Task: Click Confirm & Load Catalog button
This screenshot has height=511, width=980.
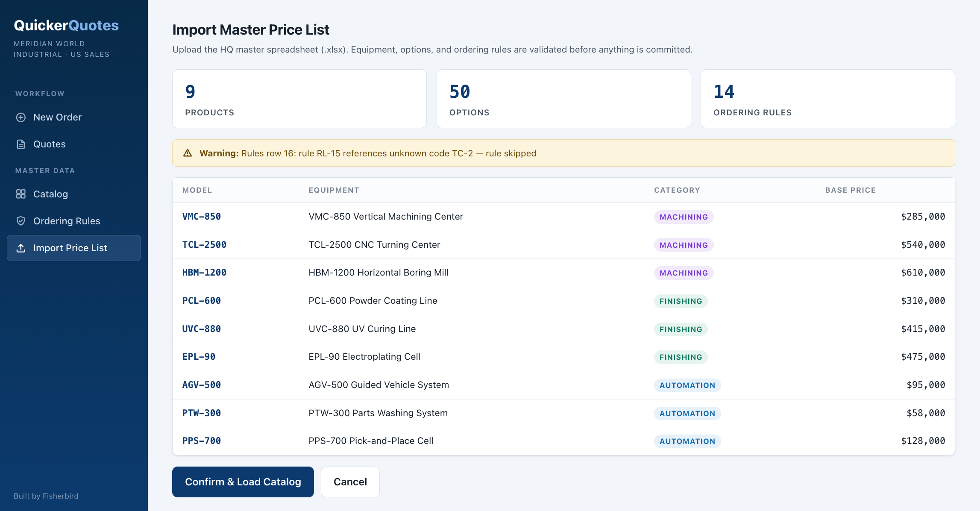Action: coord(243,482)
